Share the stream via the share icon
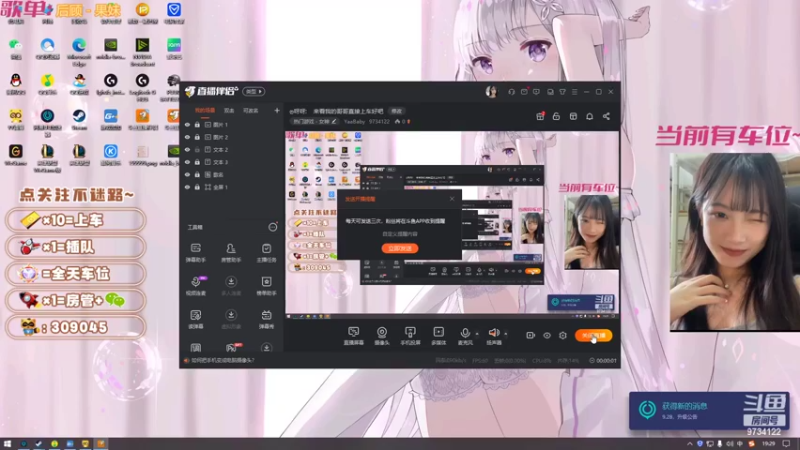 click(x=606, y=116)
